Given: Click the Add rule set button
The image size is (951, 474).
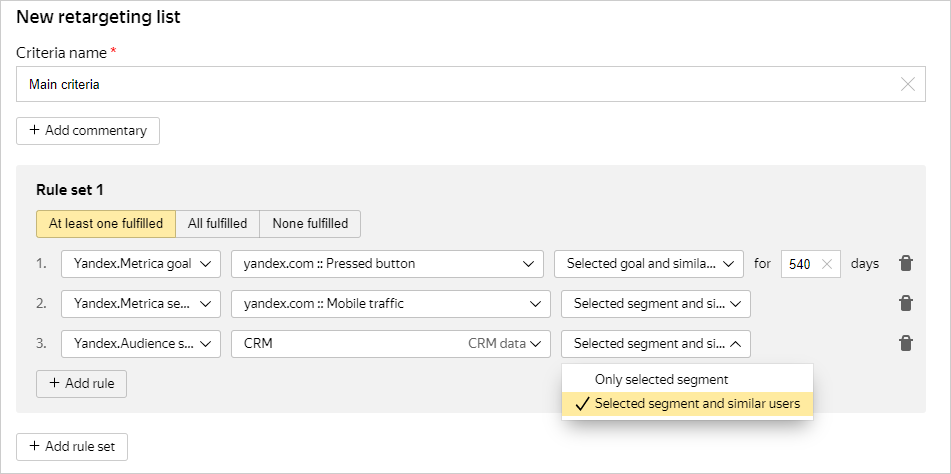Looking at the screenshot, I should coord(72,447).
